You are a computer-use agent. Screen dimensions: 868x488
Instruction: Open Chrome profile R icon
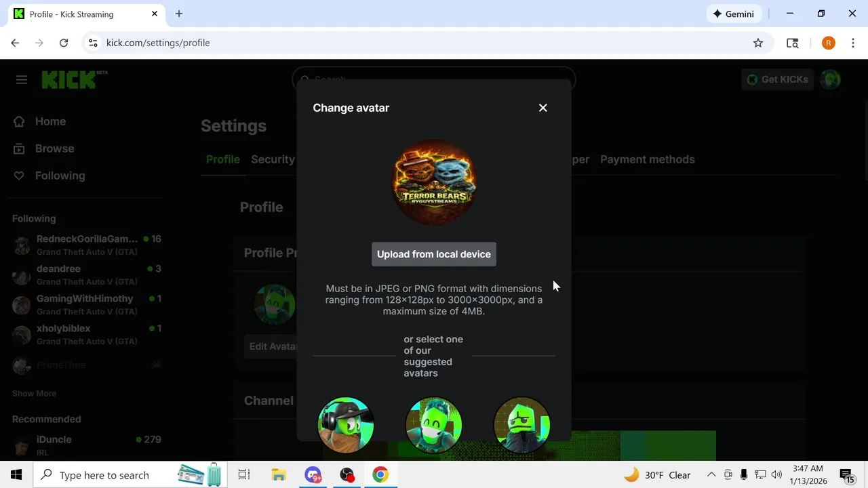(x=828, y=43)
